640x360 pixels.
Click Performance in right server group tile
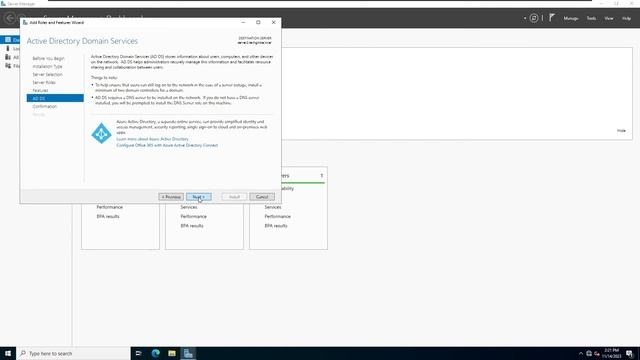(278, 216)
